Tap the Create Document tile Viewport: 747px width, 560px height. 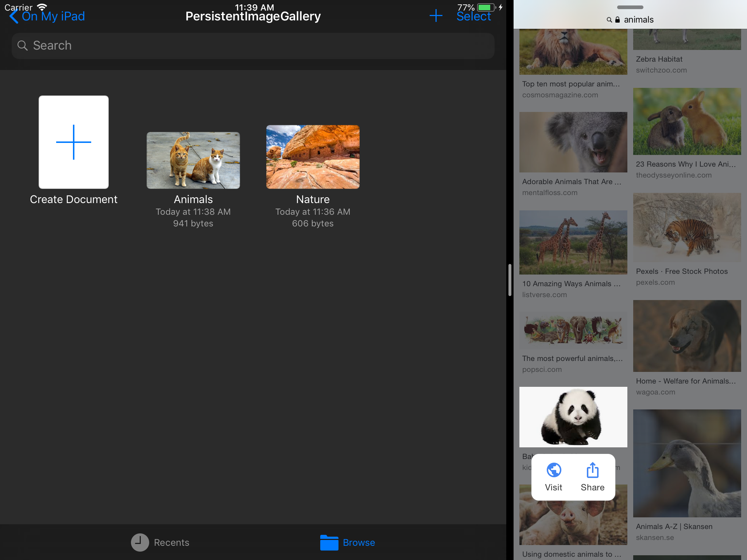pos(74,142)
